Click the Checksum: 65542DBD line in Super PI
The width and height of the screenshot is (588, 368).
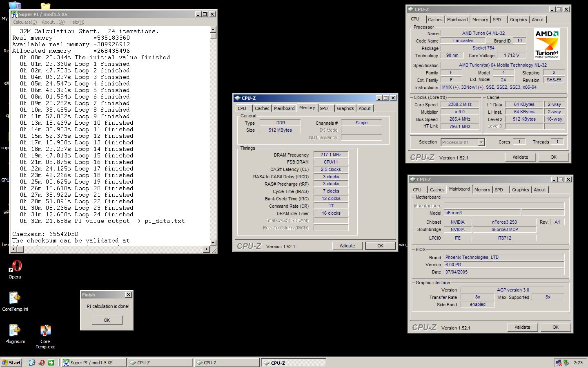click(x=45, y=234)
